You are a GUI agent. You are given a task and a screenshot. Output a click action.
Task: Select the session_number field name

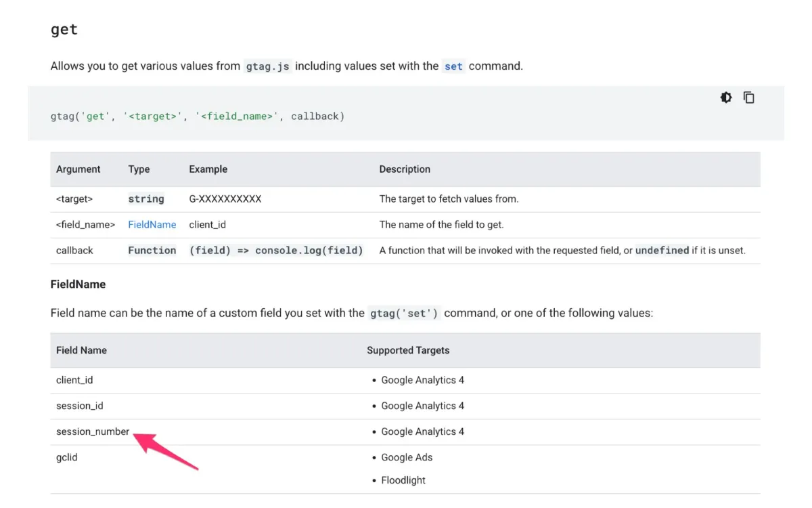pyautogui.click(x=93, y=431)
